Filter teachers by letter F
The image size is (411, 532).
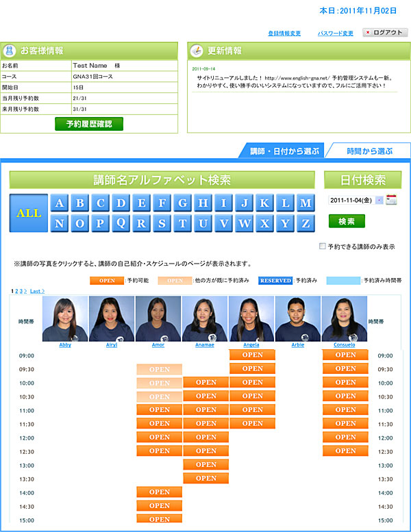[162, 203]
